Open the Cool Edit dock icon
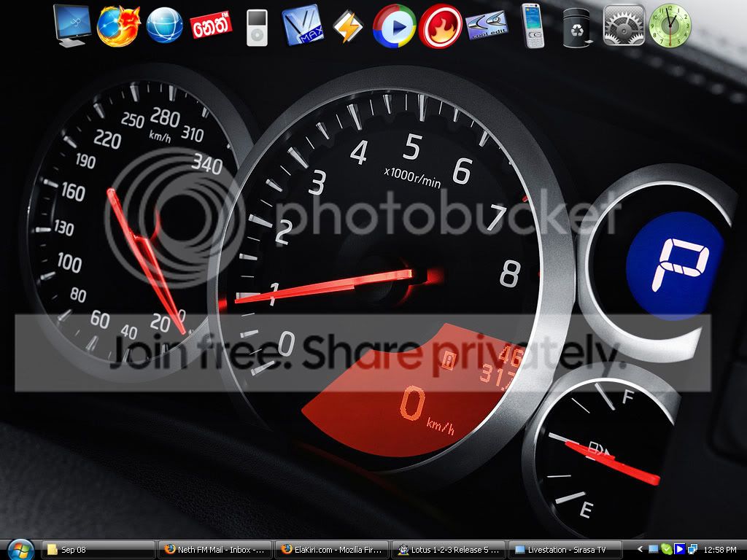 coord(487,26)
